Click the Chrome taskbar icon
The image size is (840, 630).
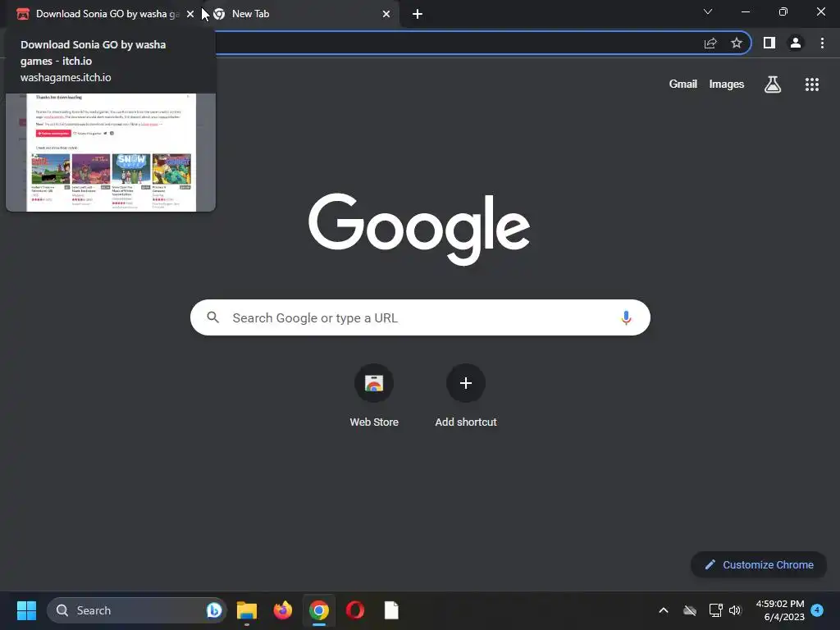pyautogui.click(x=319, y=610)
